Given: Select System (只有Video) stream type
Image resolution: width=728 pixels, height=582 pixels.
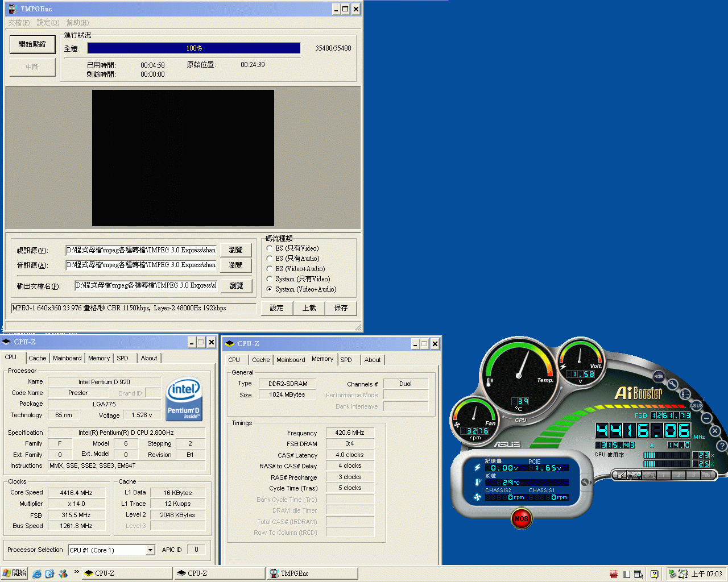Looking at the screenshot, I should point(298,279).
